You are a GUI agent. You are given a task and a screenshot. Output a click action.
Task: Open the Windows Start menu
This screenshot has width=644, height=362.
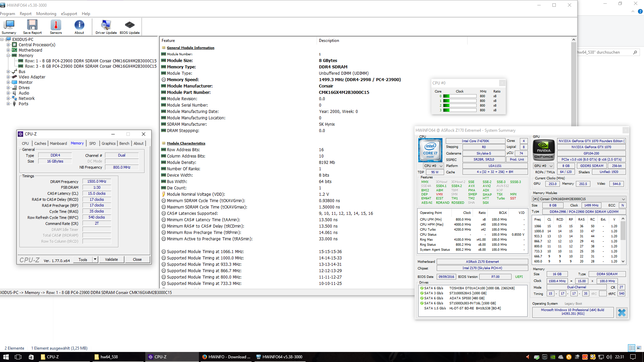tap(6, 357)
